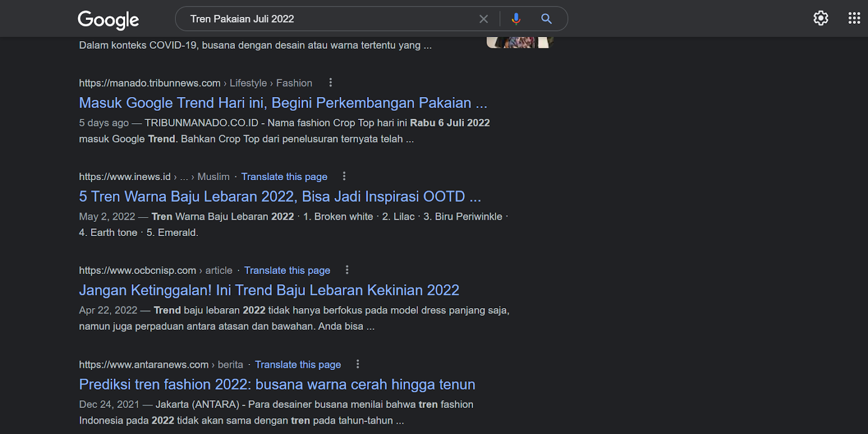Open Google settings gear icon

pyautogui.click(x=821, y=18)
